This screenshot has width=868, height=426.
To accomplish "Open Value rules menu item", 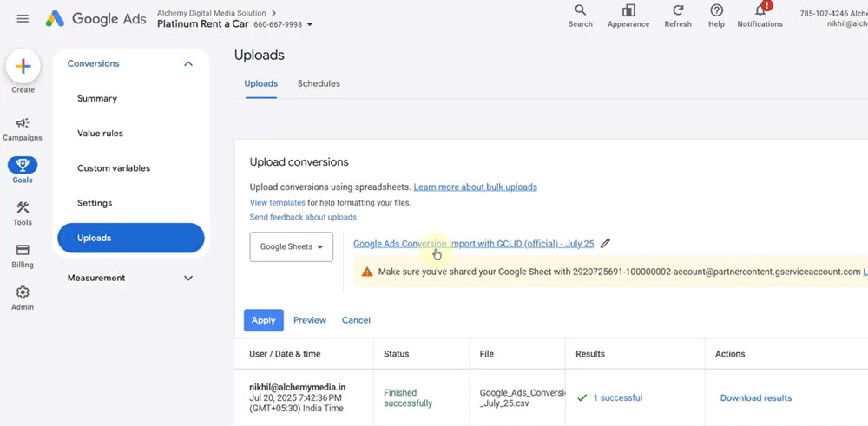I will [100, 134].
